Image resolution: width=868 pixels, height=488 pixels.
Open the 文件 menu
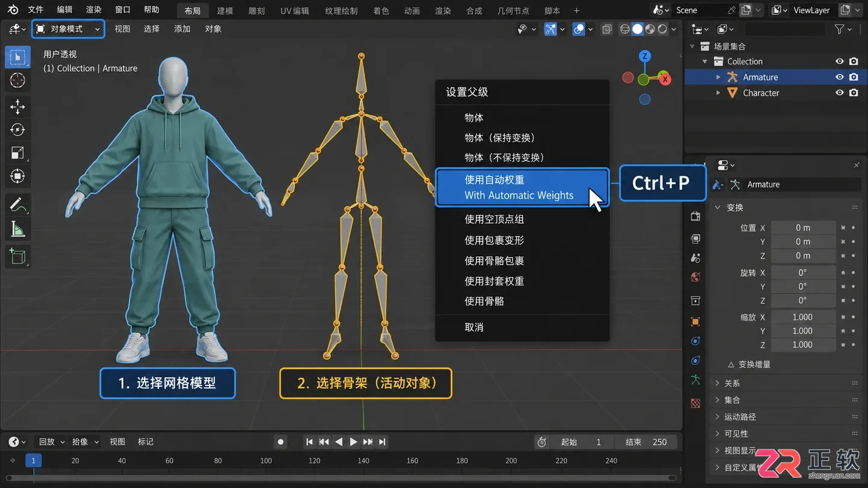36,10
